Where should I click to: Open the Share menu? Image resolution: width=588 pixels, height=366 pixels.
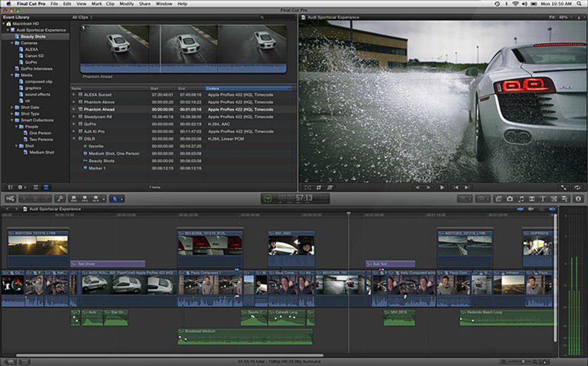click(145, 4)
